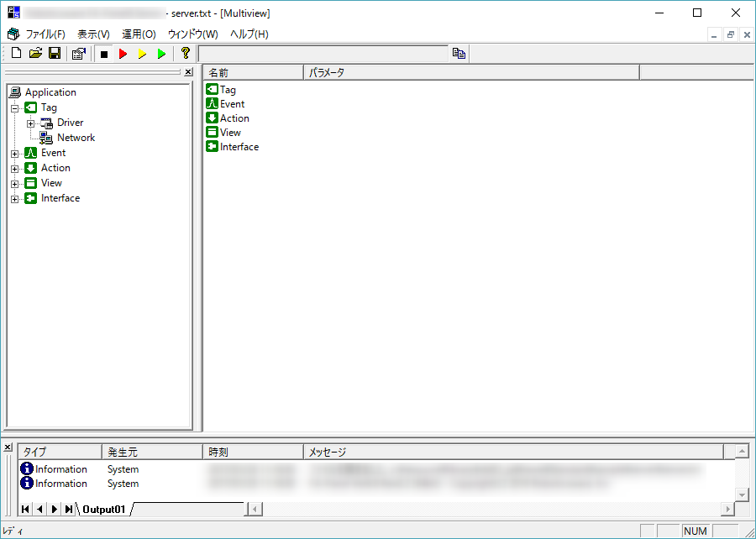The width and height of the screenshot is (756, 539).
Task: Click the Save floppy disk icon
Action: coord(54,54)
